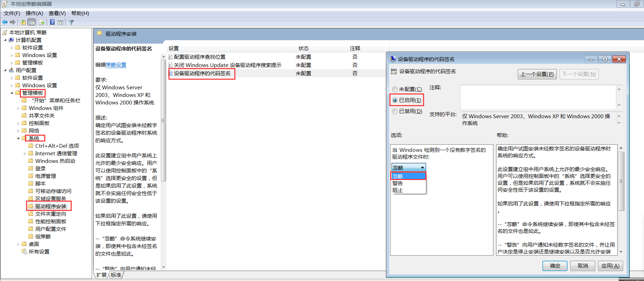The width and height of the screenshot is (644, 281).
Task: Click inside the 注释 comment text box
Action: [538, 97]
